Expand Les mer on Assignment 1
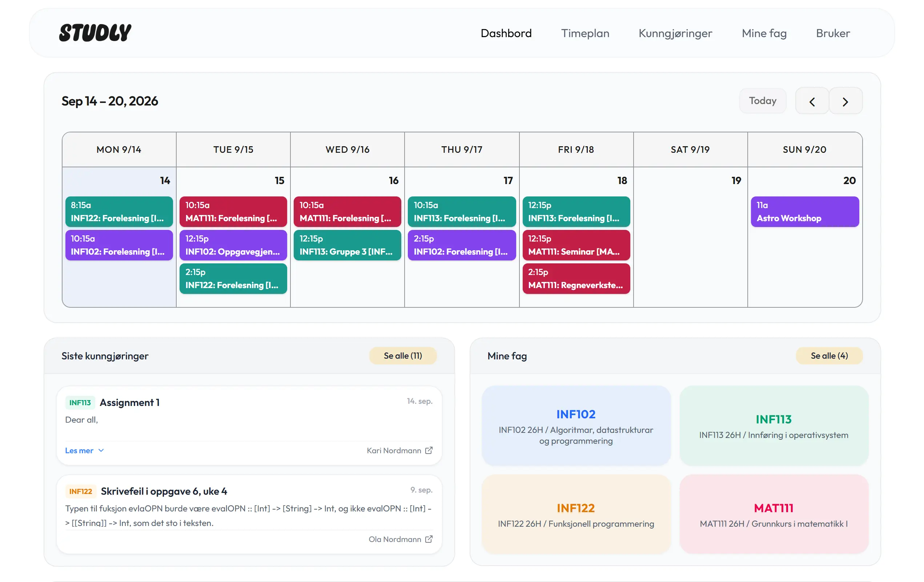Screen dimensions: 924x582 point(84,450)
